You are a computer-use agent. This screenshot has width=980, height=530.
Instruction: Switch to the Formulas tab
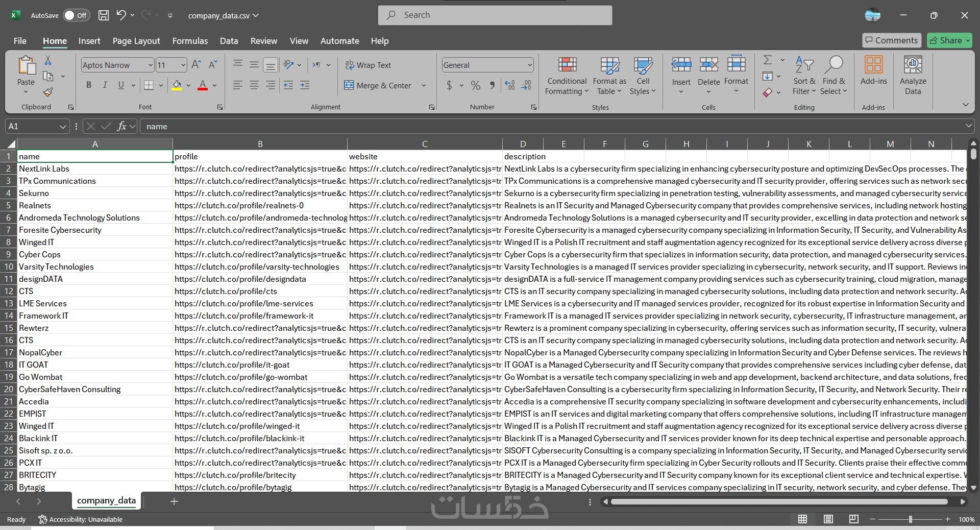190,41
